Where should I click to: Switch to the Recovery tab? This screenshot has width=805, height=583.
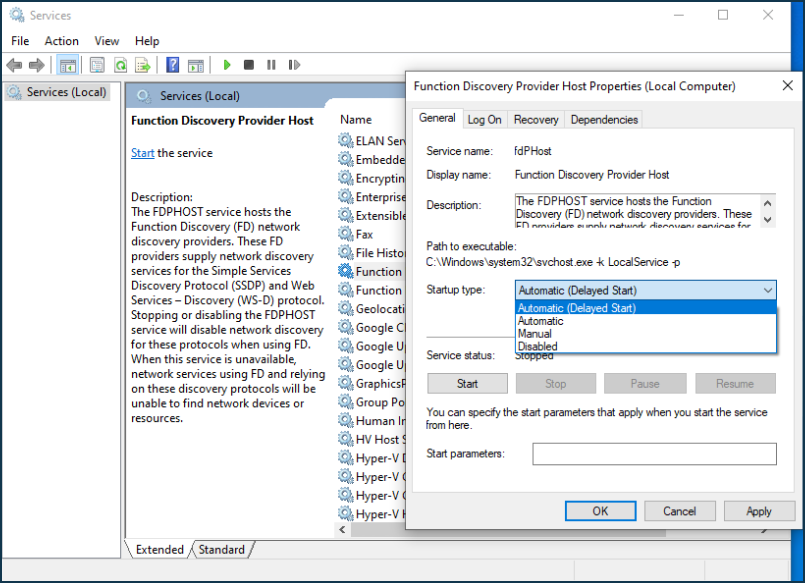536,120
